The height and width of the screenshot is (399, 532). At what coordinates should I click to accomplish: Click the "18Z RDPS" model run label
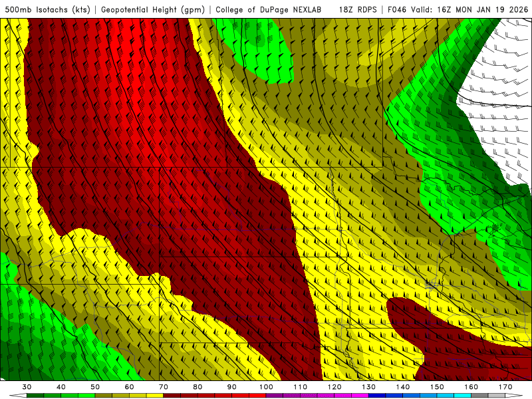click(358, 10)
